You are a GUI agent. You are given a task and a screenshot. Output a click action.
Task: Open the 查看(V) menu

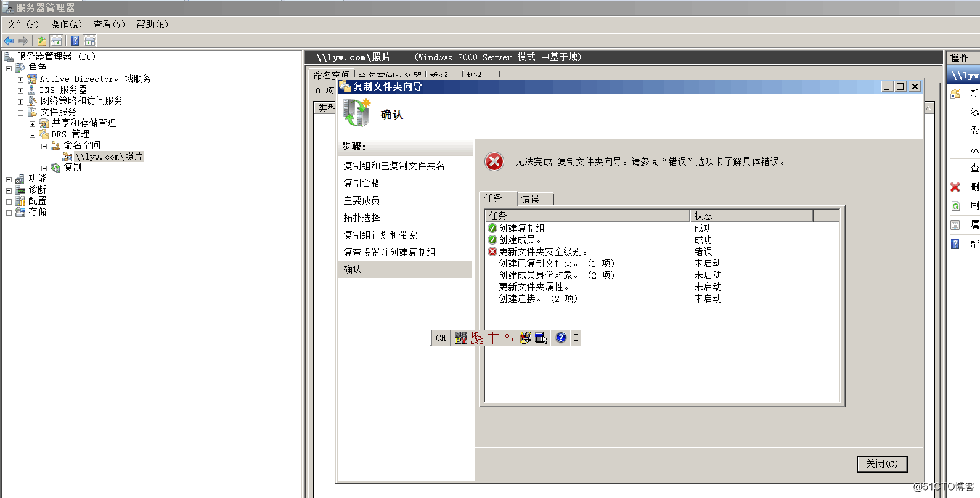point(108,24)
